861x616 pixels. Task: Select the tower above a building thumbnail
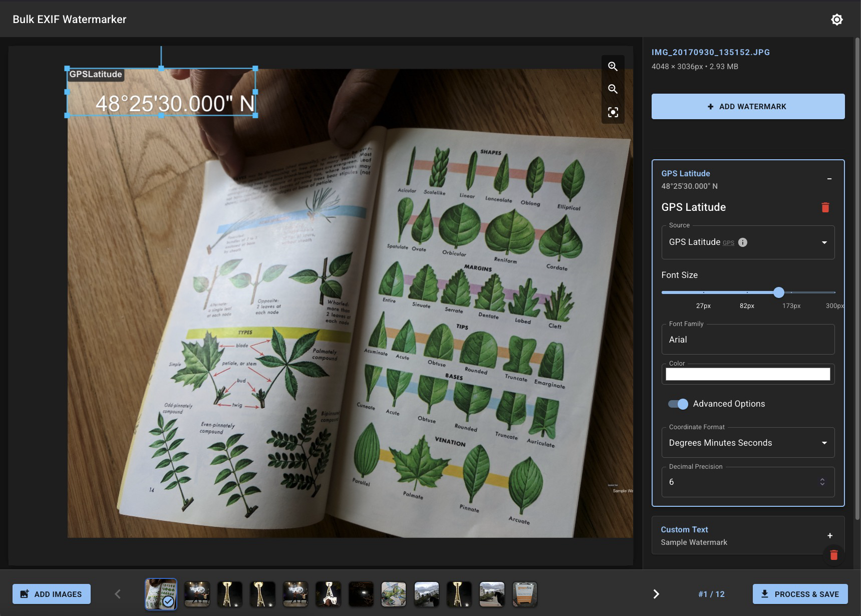click(x=328, y=594)
